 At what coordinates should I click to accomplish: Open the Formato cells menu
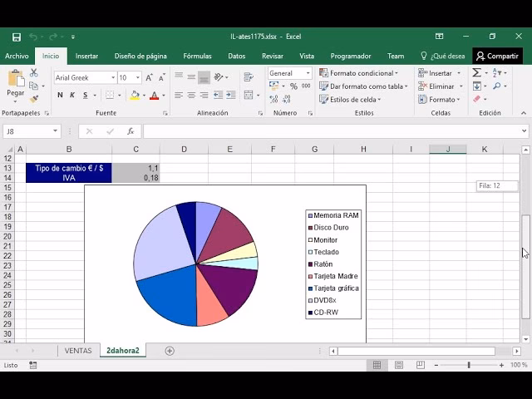pos(439,100)
